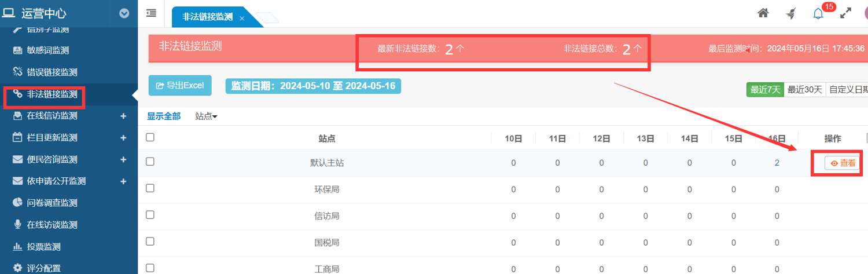Close the 非法链接监测 tab
Viewport: 868px width, 274px height.
(x=242, y=19)
